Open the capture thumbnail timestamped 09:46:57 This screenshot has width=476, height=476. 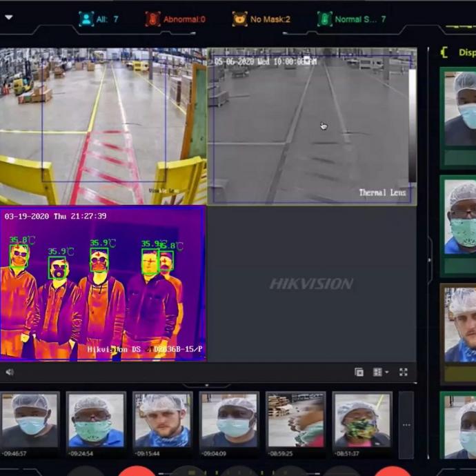tap(30, 421)
